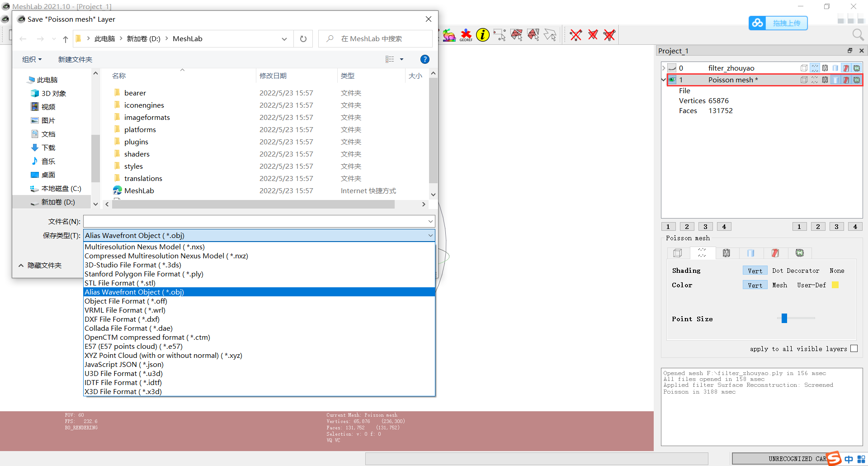The width and height of the screenshot is (868, 466).
Task: Activate the Select Vertices rectangle tool
Action: click(x=500, y=35)
